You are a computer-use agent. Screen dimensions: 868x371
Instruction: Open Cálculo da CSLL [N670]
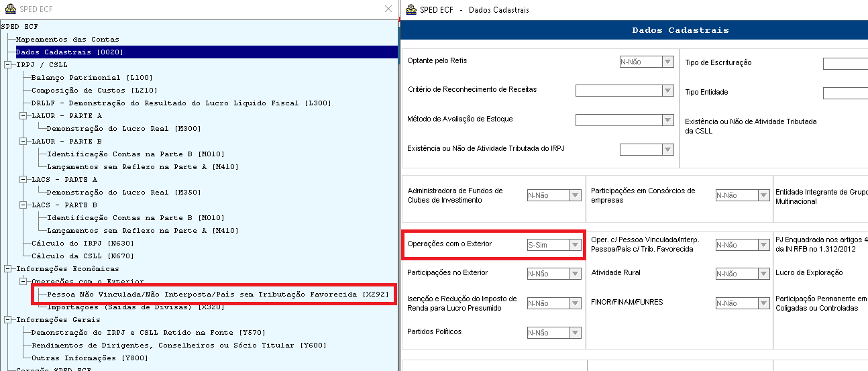(83, 256)
